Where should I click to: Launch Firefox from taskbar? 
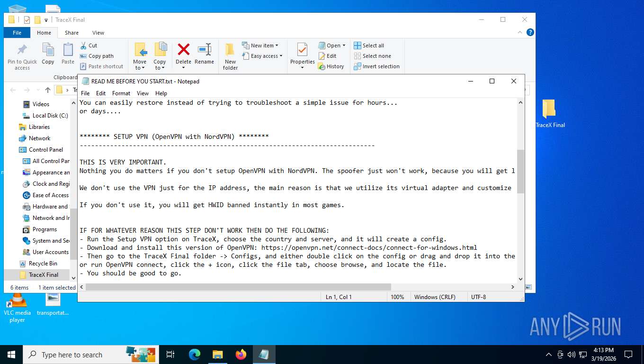(241, 355)
